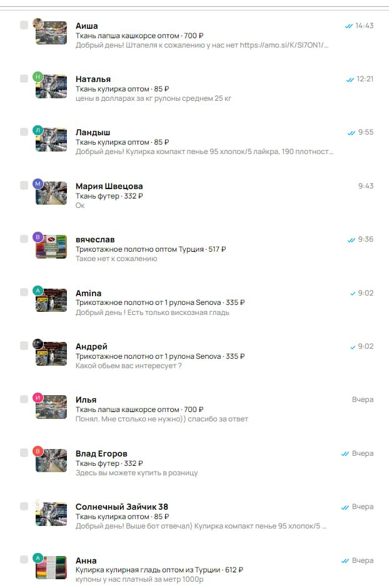Image resolution: width=389 pixels, height=588 pixels.
Task: Click the fabric thumbnail in Amina's chat
Action: (51, 300)
